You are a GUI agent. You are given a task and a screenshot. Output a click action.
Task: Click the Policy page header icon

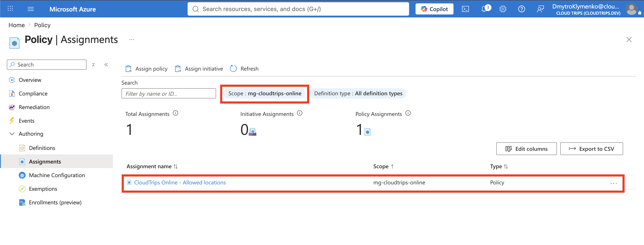[x=14, y=43]
